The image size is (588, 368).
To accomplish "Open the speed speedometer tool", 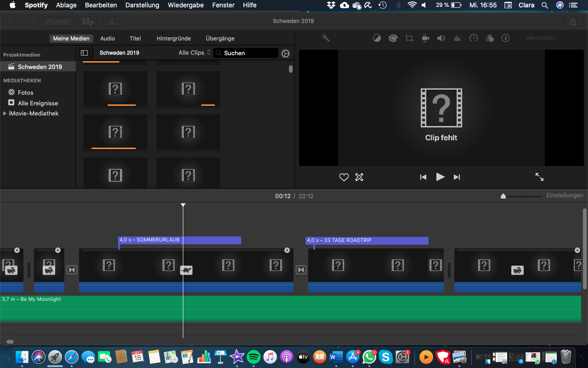I will [474, 38].
